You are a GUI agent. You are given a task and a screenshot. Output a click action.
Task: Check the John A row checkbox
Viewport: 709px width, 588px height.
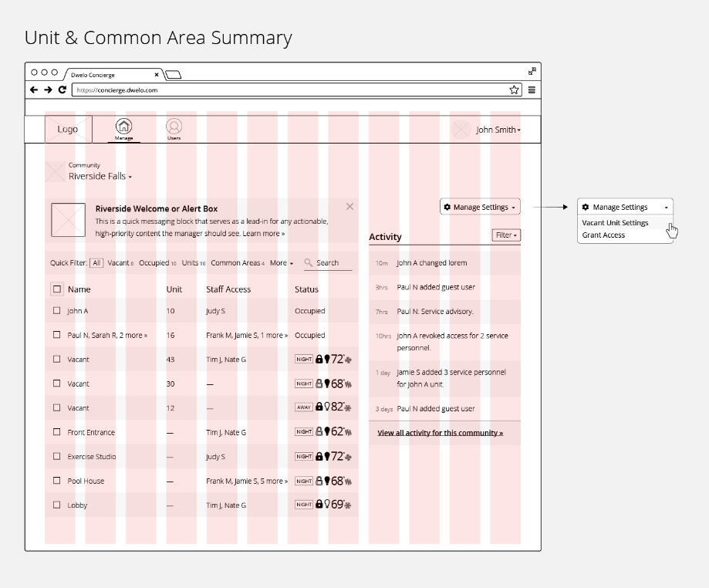pyautogui.click(x=56, y=311)
